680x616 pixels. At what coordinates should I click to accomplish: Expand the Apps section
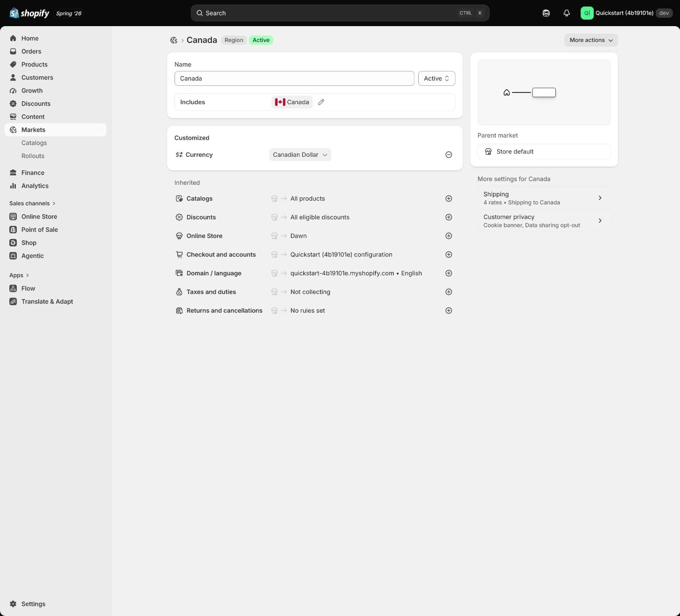19,275
